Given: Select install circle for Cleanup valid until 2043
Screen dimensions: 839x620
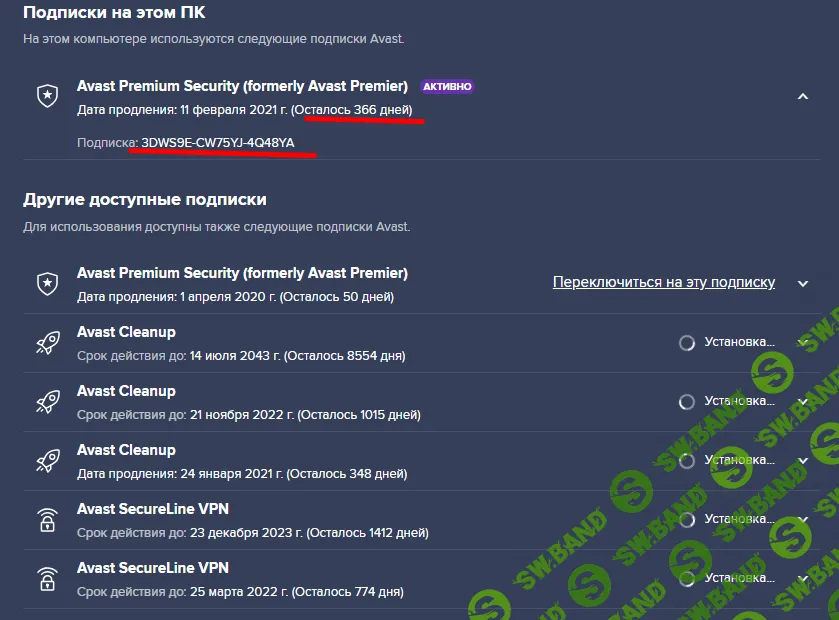Looking at the screenshot, I should pos(687,343).
